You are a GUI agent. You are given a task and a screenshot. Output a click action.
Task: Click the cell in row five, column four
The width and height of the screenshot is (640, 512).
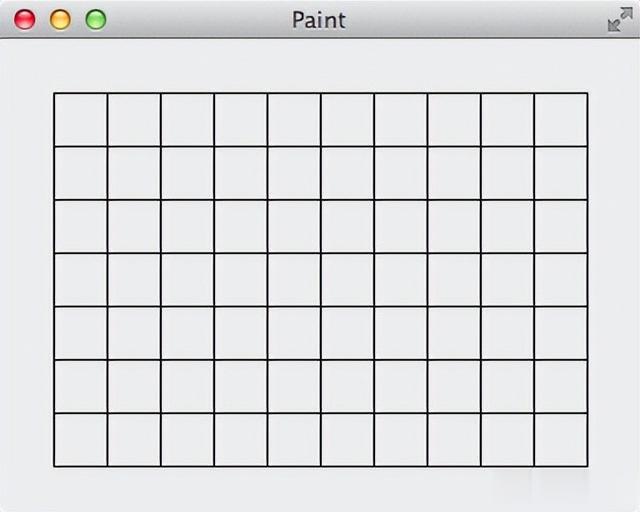[x=240, y=333]
